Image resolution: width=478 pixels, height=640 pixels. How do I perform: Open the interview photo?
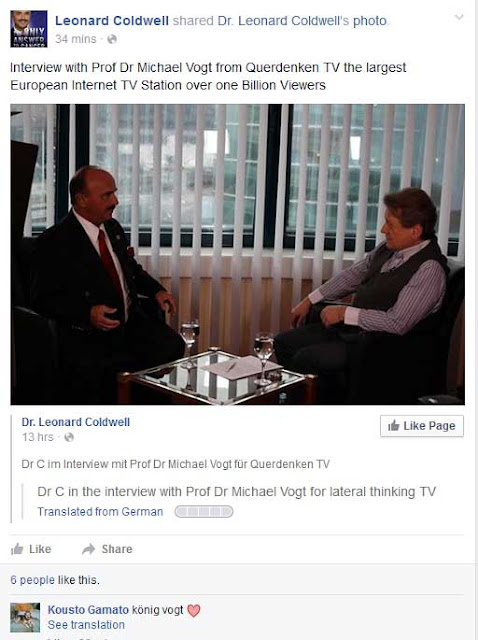tap(238, 254)
